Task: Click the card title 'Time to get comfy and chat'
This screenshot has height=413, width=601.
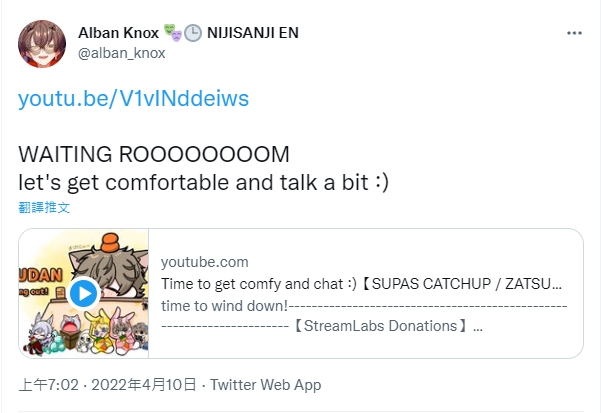Action: tap(259, 284)
